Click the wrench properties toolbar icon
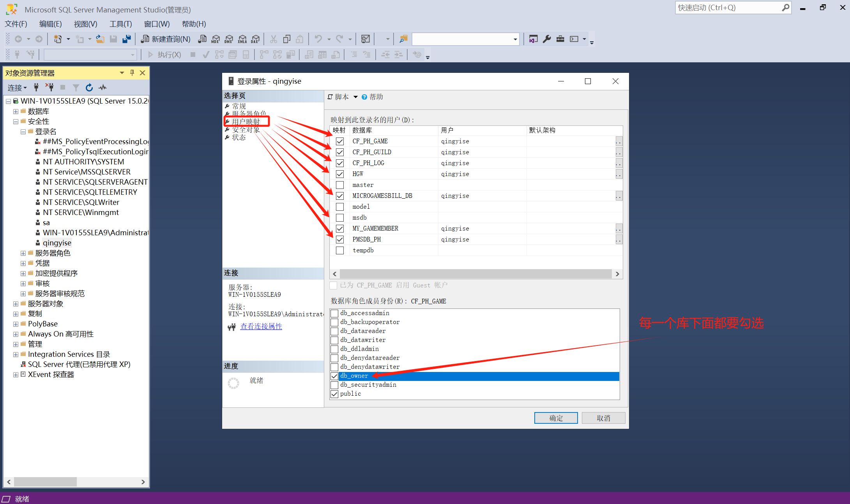The height and width of the screenshot is (504, 850). 547,39
